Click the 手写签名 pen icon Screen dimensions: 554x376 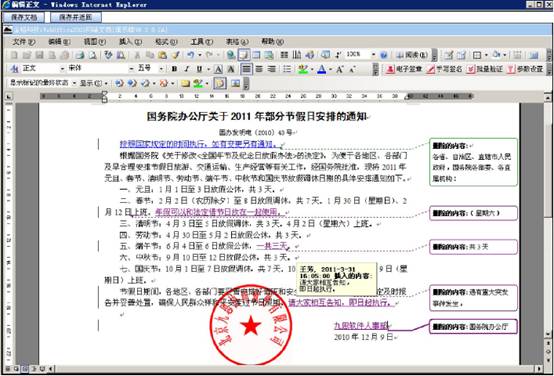coord(430,69)
